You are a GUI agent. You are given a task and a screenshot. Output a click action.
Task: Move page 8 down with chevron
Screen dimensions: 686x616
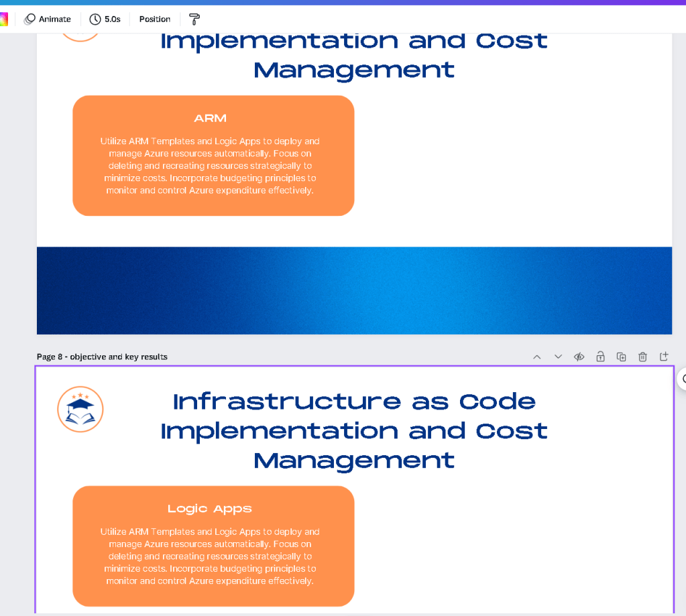point(558,357)
